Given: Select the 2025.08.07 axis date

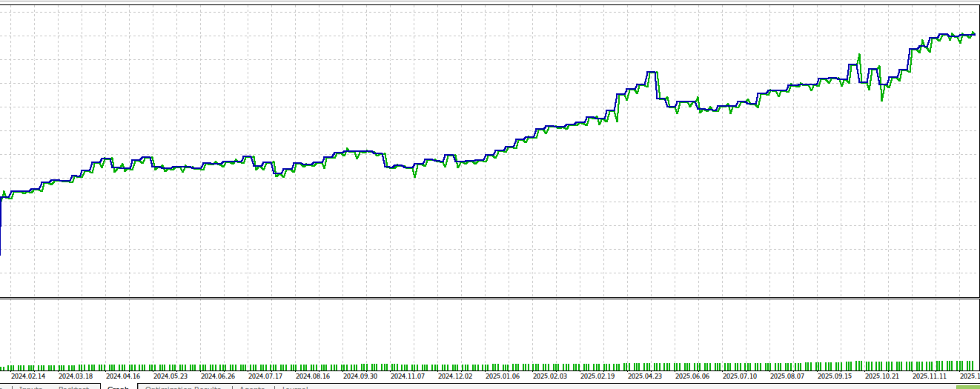Looking at the screenshot, I should click(x=787, y=376).
